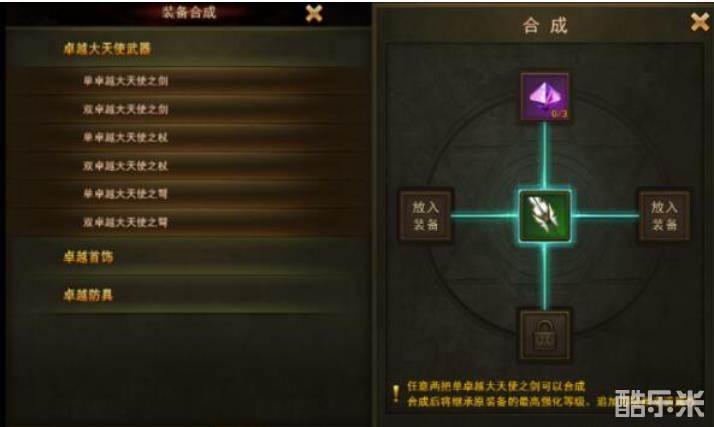Click the right 放入装备 equipment slot
Image resolution: width=714 pixels, height=427 pixels.
point(664,216)
